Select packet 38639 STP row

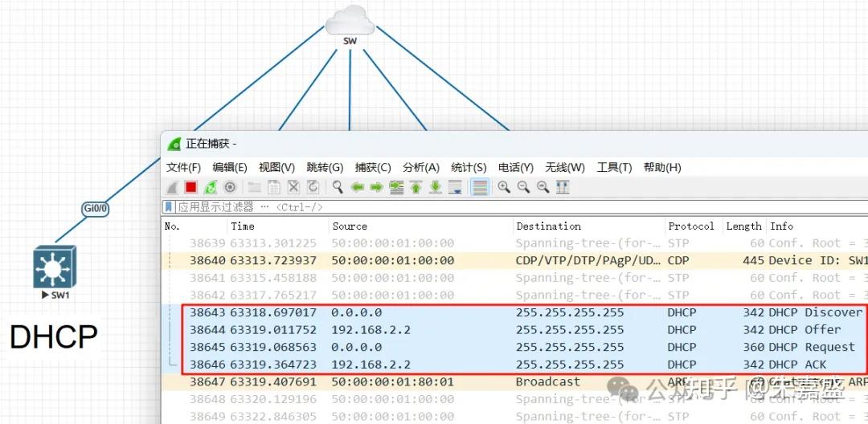pyautogui.click(x=515, y=243)
